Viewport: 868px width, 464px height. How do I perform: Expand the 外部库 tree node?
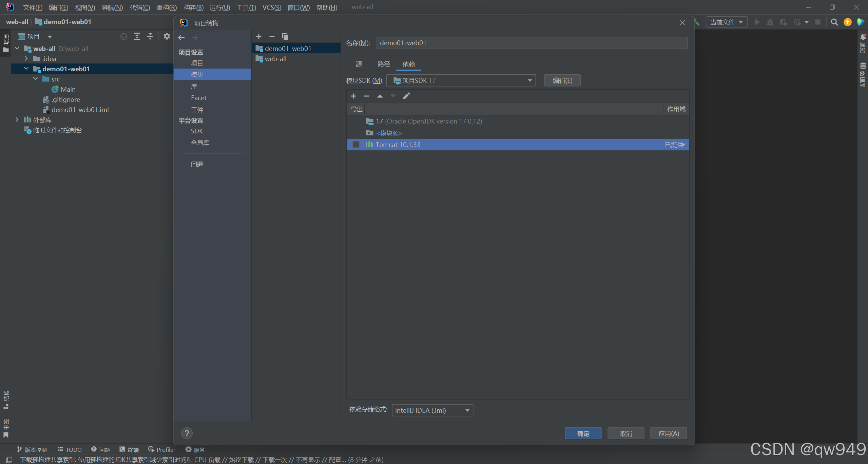coord(17,120)
